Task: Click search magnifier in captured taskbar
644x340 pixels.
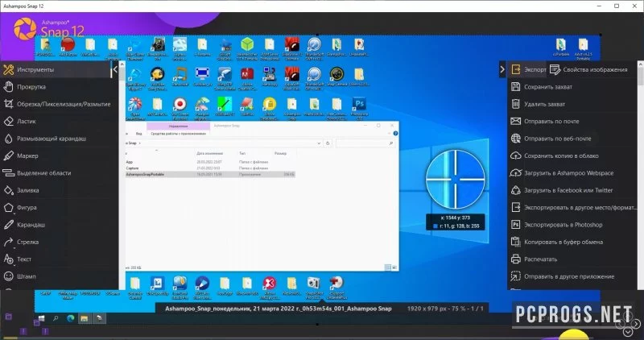Action: pos(56,318)
